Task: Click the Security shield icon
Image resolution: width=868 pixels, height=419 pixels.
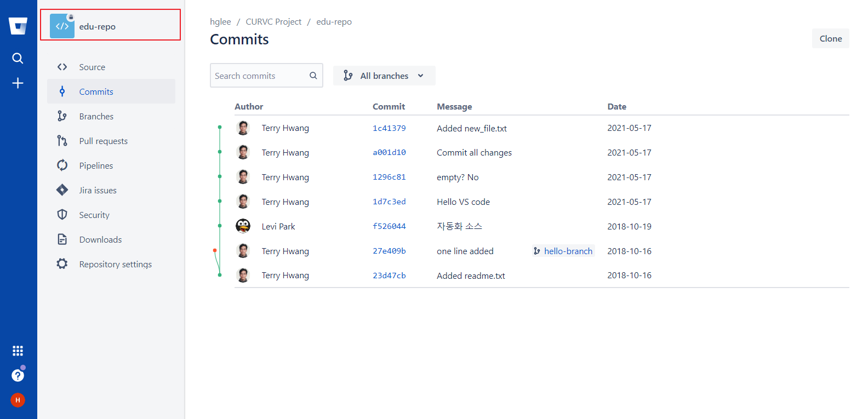Action: (x=62, y=215)
